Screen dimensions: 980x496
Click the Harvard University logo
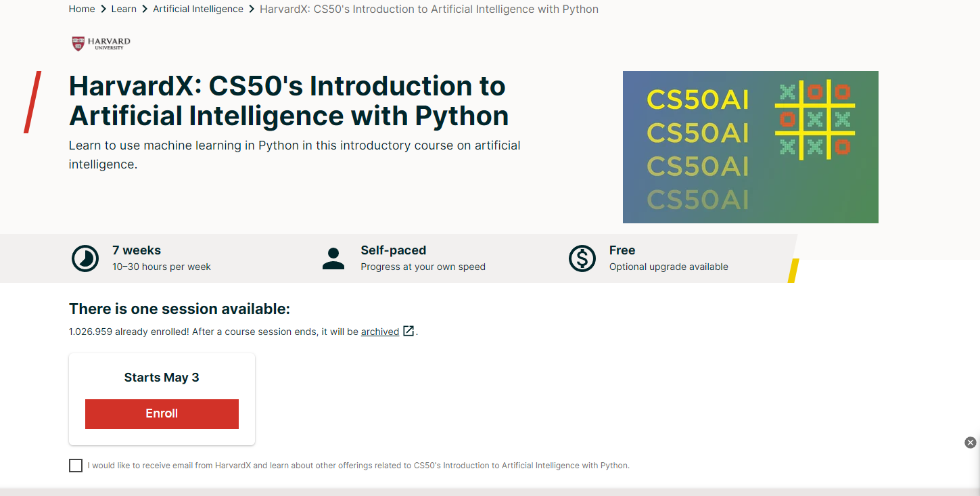(101, 43)
